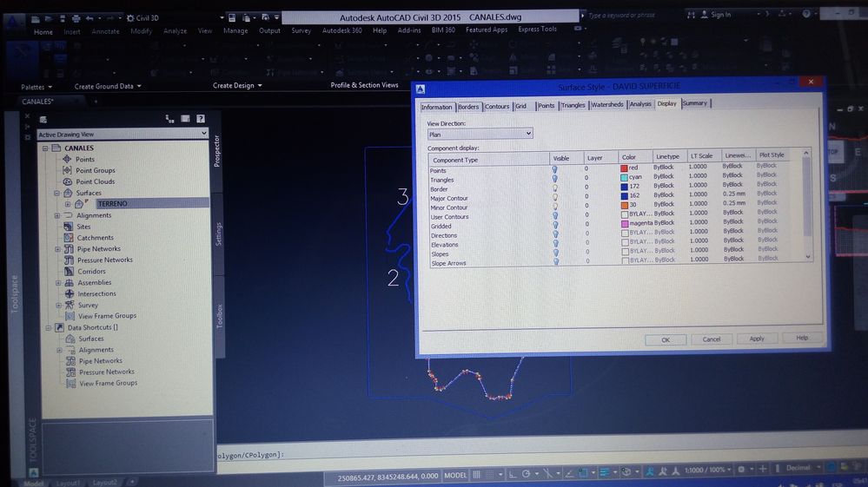Screen dimensions: 868x487
Task: Click the Intersections icon in tree
Action: pyautogui.click(x=70, y=293)
